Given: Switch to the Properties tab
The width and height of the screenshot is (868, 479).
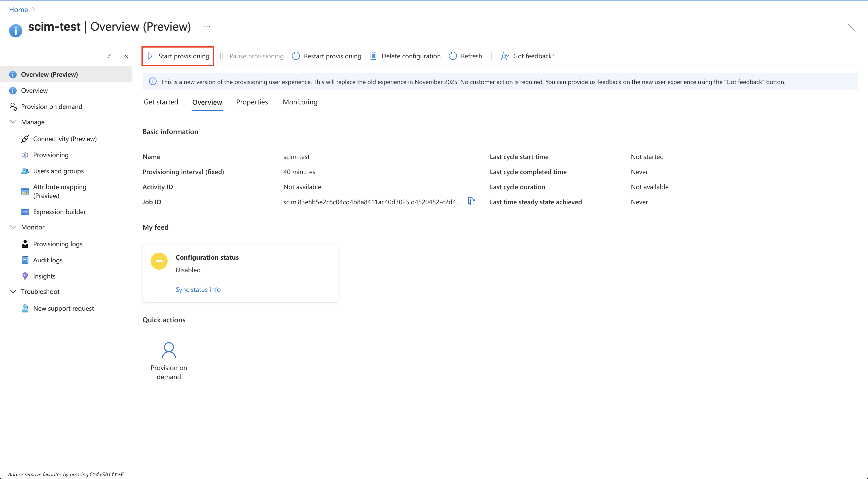Looking at the screenshot, I should click(x=252, y=102).
